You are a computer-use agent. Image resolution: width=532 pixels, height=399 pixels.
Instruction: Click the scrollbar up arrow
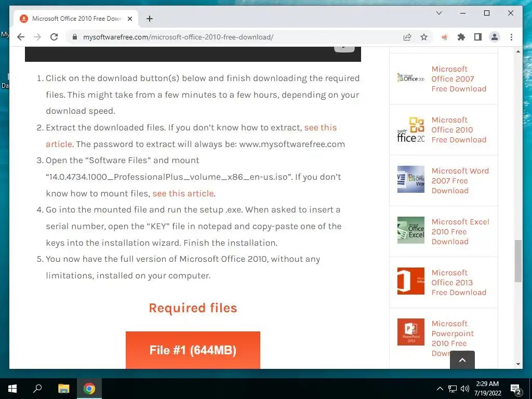tap(518, 51)
